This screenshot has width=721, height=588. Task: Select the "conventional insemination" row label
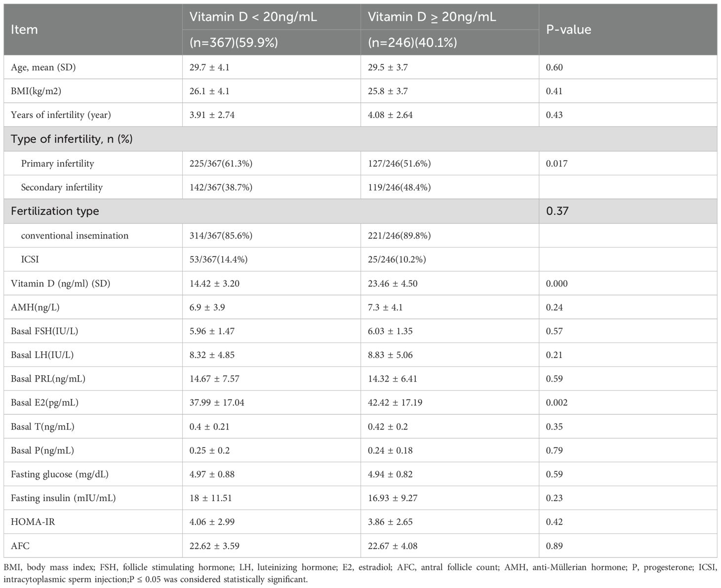click(x=75, y=235)
